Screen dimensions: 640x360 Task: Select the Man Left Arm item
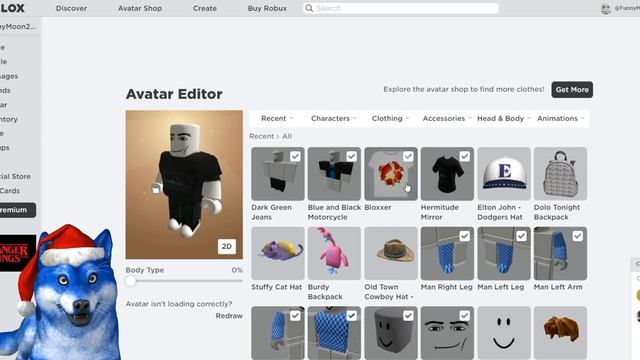tap(560, 253)
